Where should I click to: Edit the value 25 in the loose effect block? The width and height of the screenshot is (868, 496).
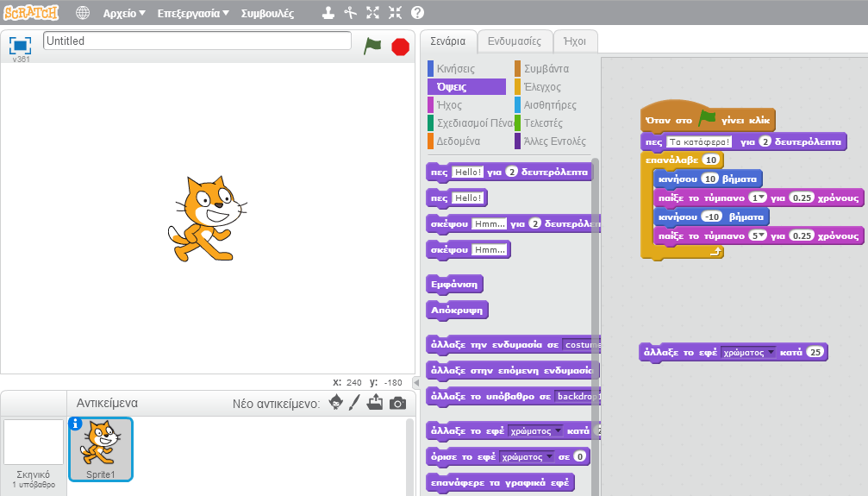click(815, 352)
